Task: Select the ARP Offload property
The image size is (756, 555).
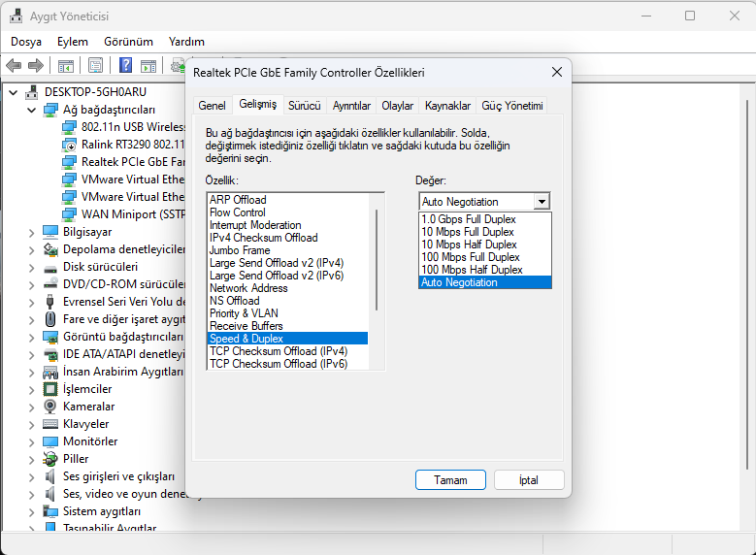Action: coord(288,200)
